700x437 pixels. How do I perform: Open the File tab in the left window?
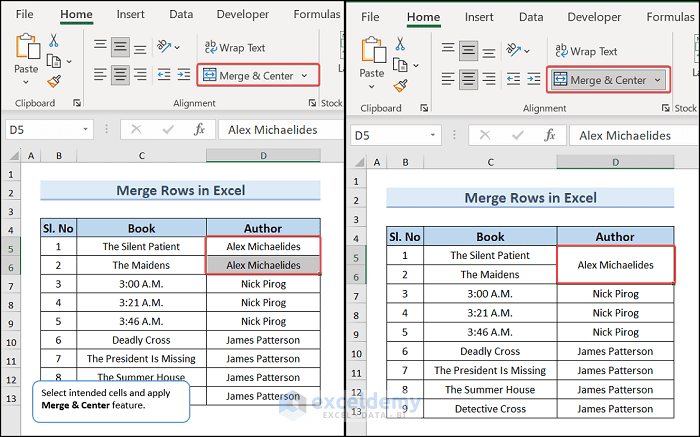tap(24, 14)
